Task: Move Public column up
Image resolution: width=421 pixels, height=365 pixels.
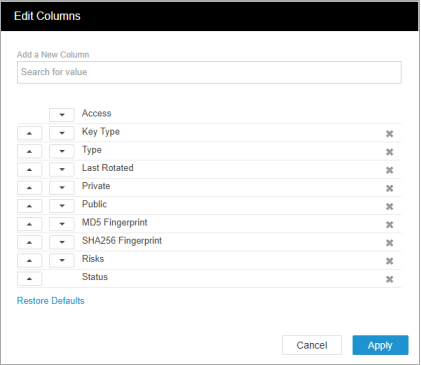Action: click(x=29, y=206)
